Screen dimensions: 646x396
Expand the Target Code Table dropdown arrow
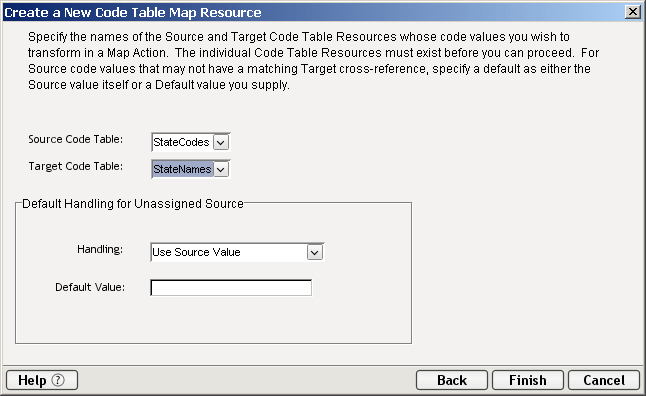pyautogui.click(x=221, y=169)
